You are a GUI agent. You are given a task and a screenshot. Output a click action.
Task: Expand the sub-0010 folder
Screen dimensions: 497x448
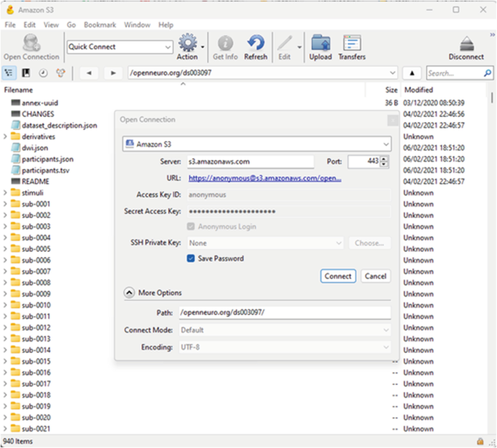click(x=5, y=305)
